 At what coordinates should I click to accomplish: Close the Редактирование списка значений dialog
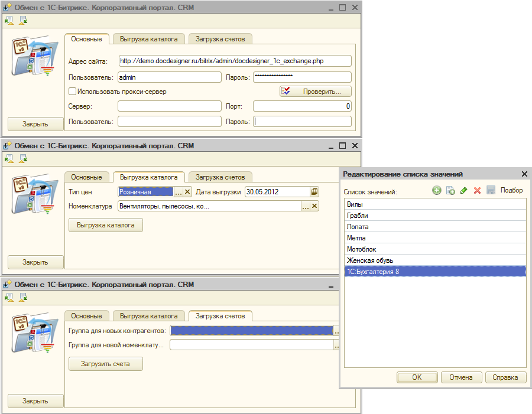[524, 174]
